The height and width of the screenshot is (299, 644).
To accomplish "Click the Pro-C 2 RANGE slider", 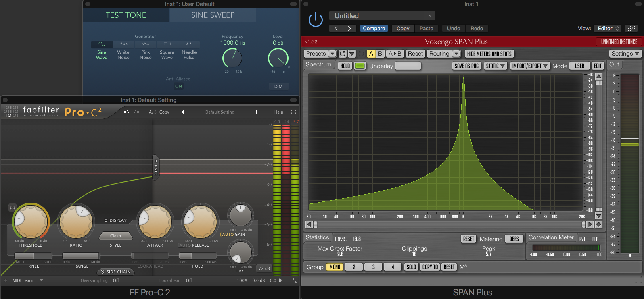I will pyautogui.click(x=81, y=256).
